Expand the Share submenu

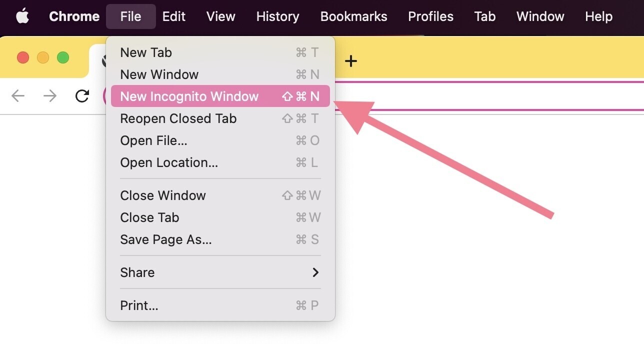220,272
